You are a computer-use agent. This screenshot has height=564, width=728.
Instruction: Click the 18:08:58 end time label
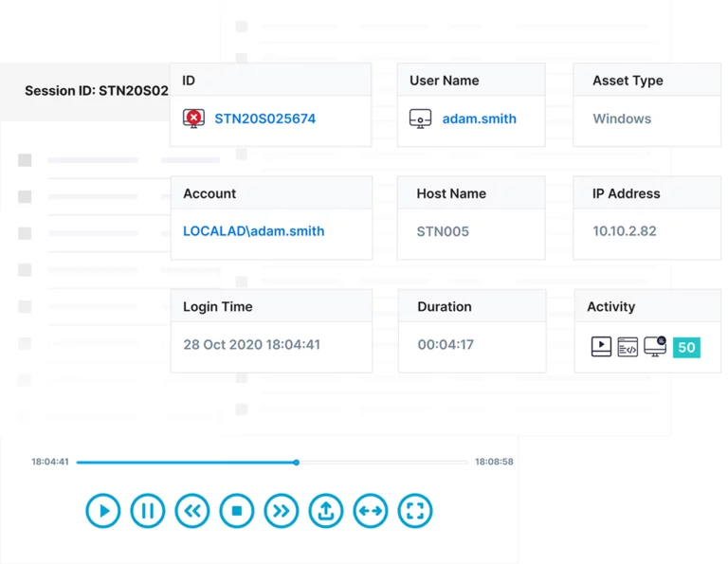coord(494,462)
